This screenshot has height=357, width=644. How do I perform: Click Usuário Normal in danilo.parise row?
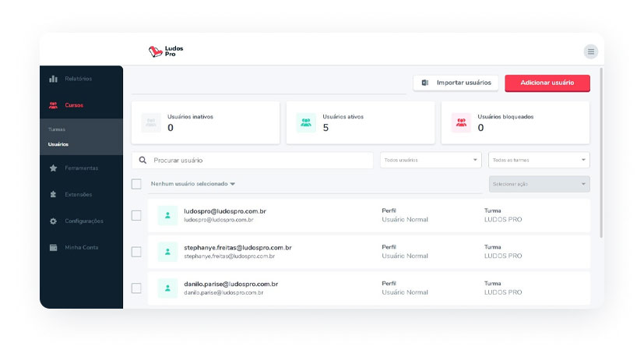(405, 292)
